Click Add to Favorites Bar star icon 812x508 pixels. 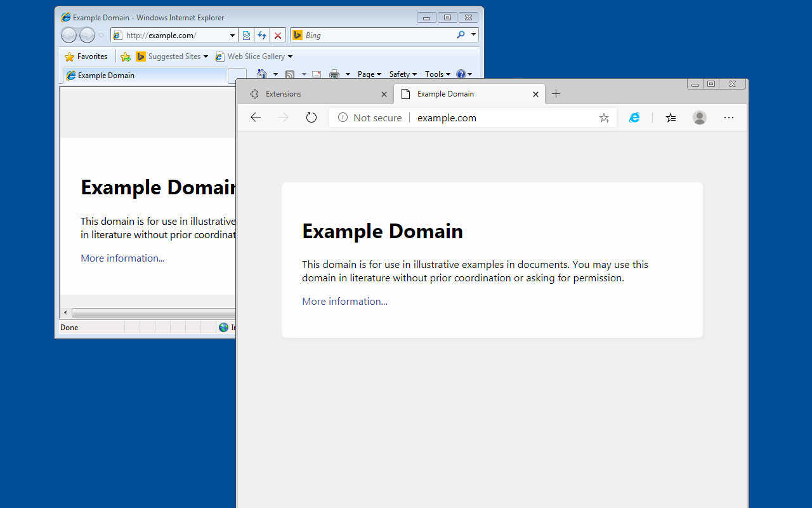click(126, 57)
